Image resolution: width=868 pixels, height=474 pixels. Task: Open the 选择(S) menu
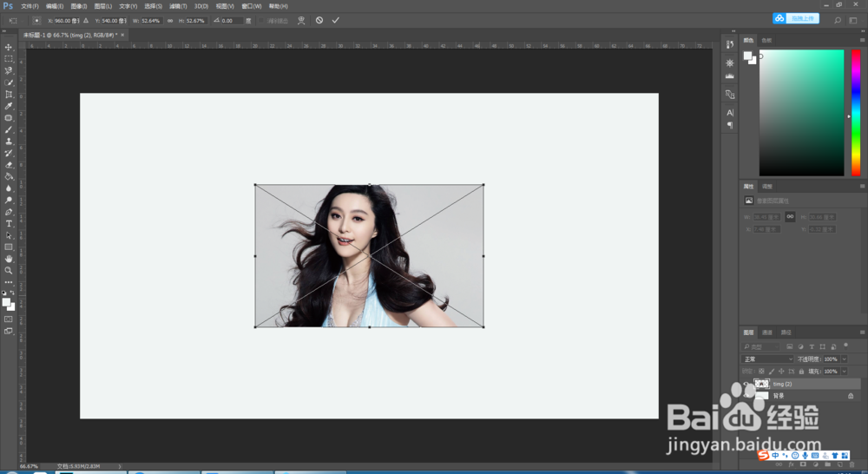tap(154, 6)
